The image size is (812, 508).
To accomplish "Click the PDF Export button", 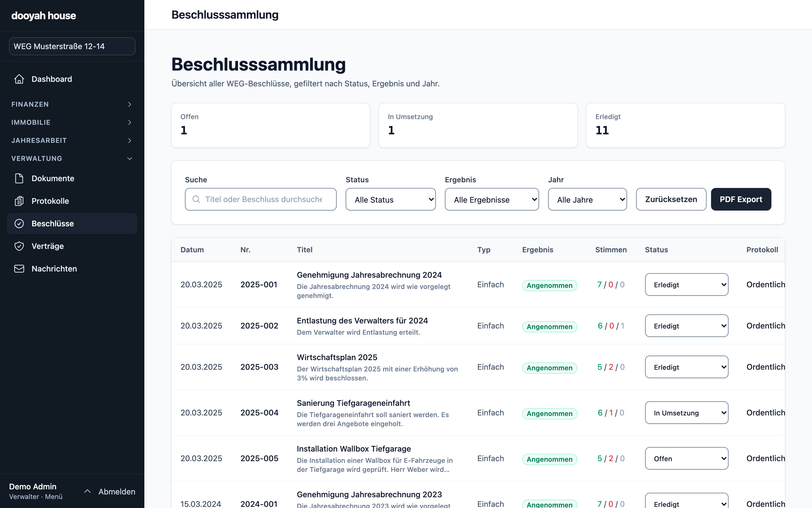I will click(x=741, y=199).
